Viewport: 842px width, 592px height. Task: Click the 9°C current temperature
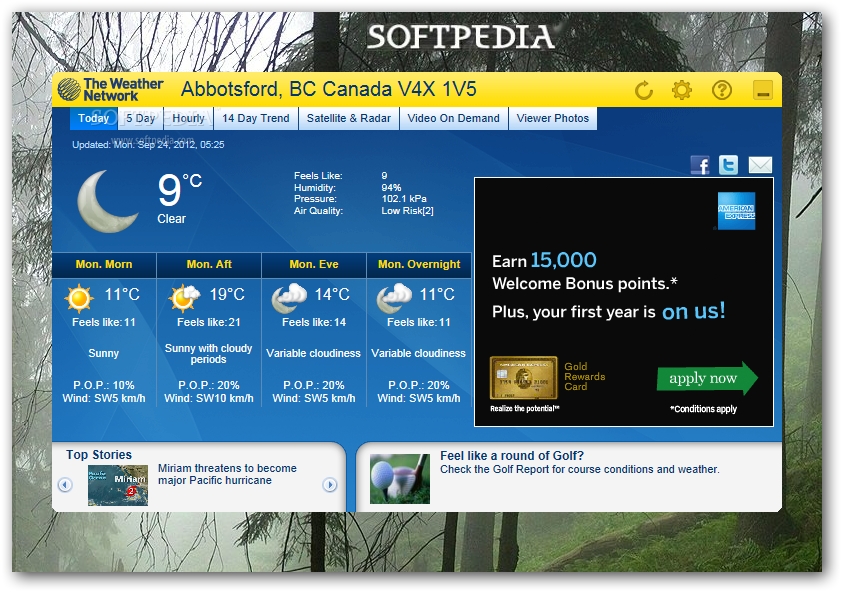coord(179,189)
